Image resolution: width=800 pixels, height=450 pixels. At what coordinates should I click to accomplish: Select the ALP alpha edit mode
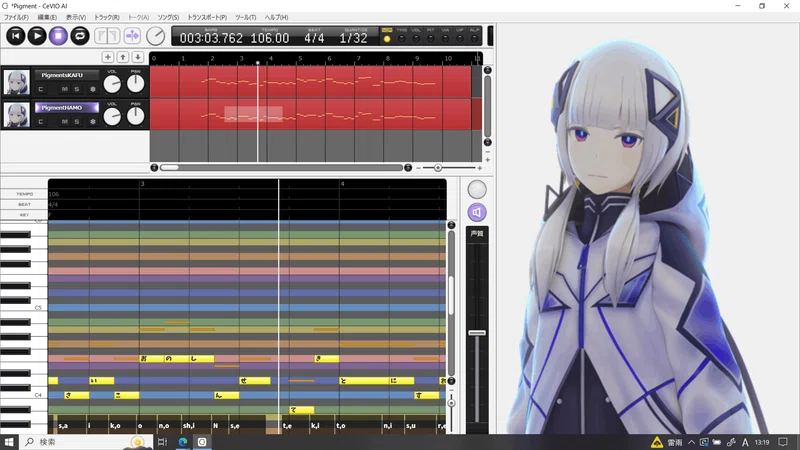point(474,39)
